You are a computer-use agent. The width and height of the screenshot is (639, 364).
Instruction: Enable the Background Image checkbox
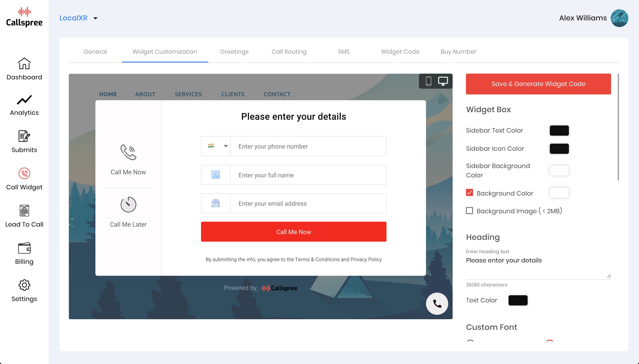469,211
